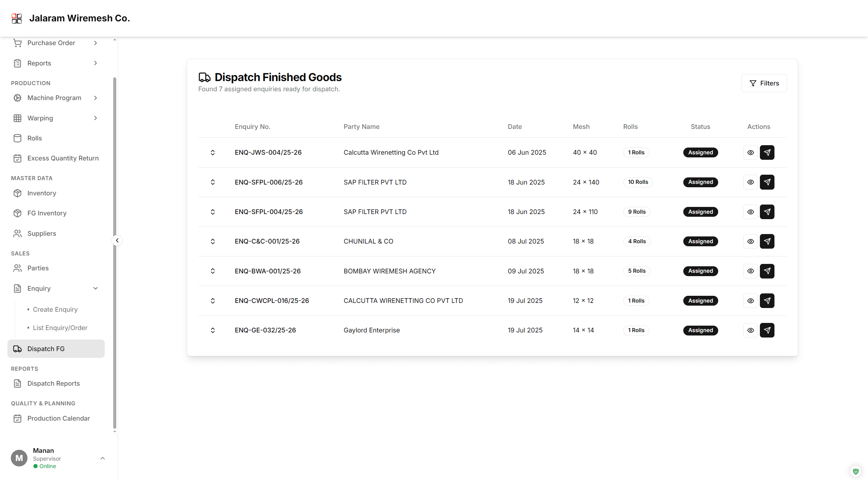Sort rows using ENQ-BWA-001/25-26 sort control

213,271
